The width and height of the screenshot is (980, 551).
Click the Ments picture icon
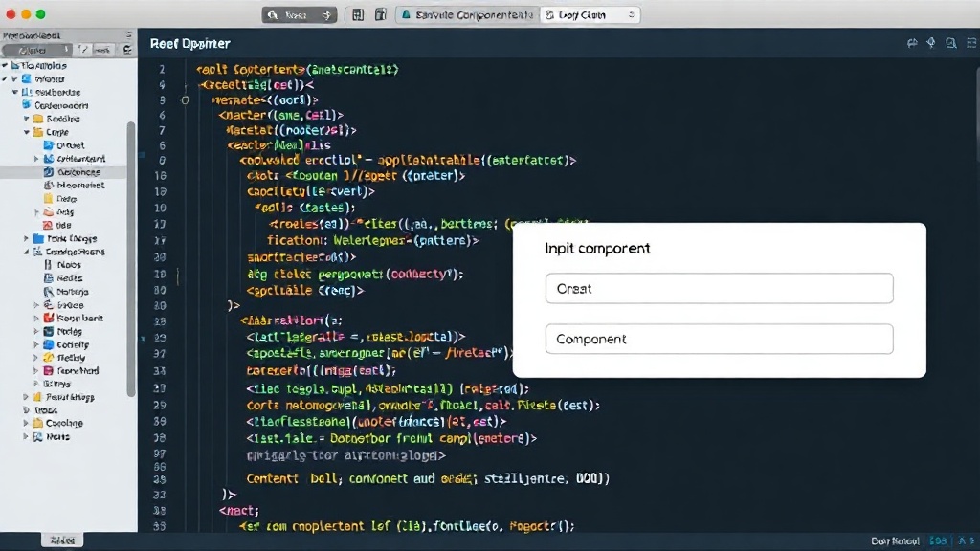(38, 436)
